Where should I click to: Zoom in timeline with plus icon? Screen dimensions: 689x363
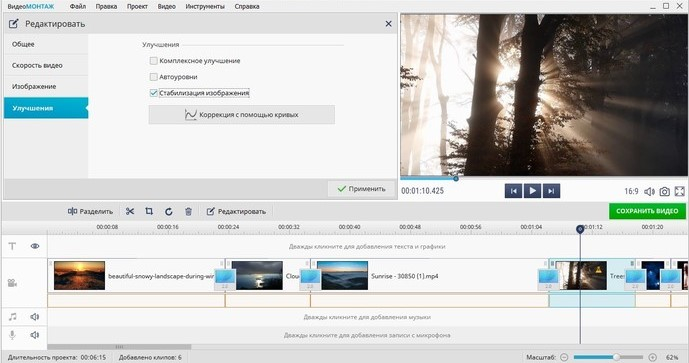653,357
